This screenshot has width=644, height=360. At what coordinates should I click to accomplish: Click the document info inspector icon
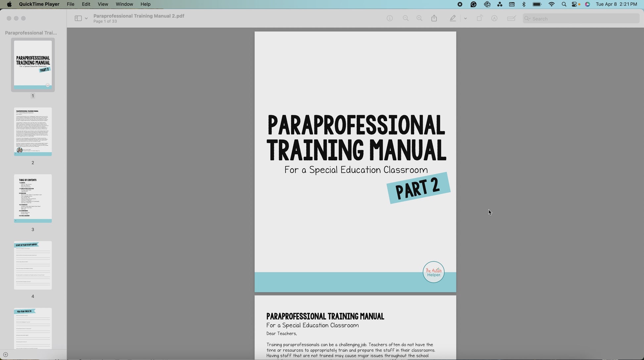point(390,19)
